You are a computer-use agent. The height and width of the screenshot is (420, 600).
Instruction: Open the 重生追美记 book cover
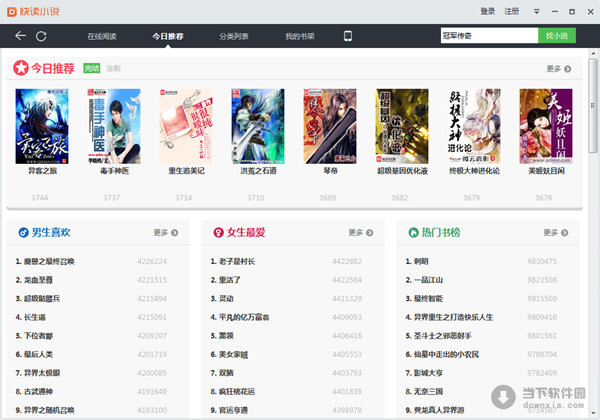click(186, 126)
